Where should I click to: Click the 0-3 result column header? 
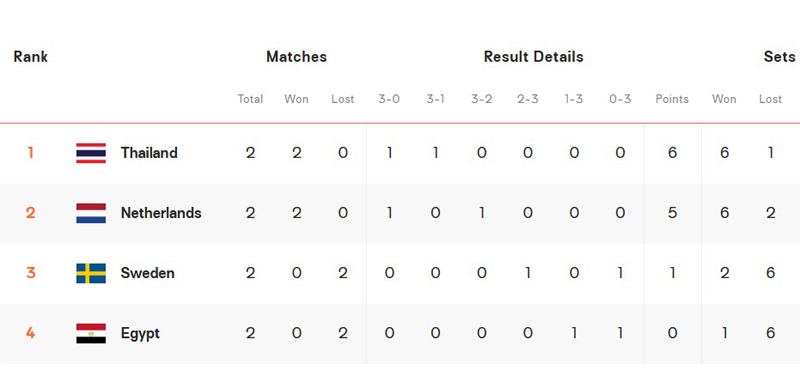pyautogui.click(x=620, y=99)
